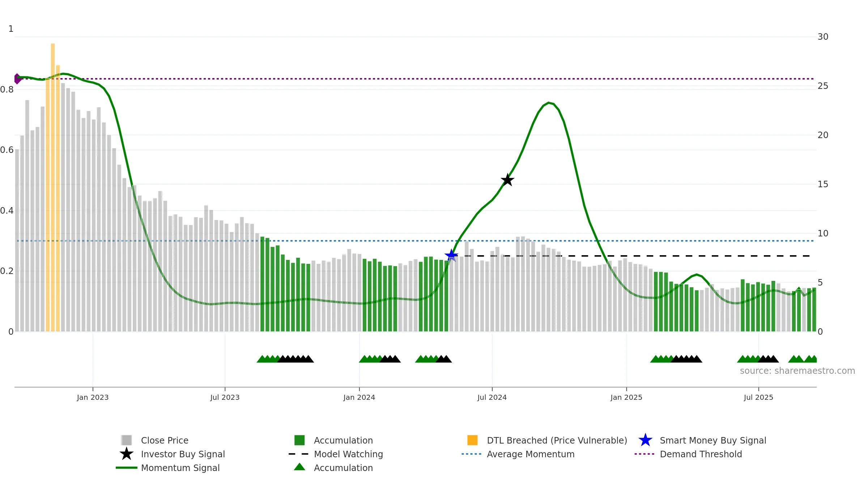
Task: Click the blue star icon in the legend
Action: click(x=645, y=440)
